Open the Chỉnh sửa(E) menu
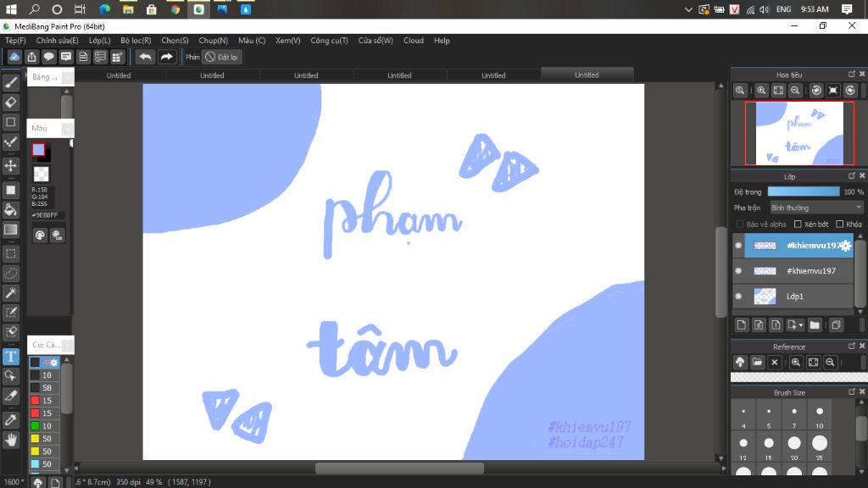Screen dimensions: 868x488 point(57,41)
